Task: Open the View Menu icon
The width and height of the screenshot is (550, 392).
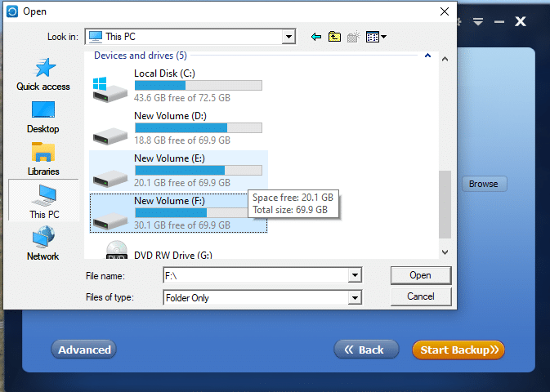Action: (x=376, y=37)
